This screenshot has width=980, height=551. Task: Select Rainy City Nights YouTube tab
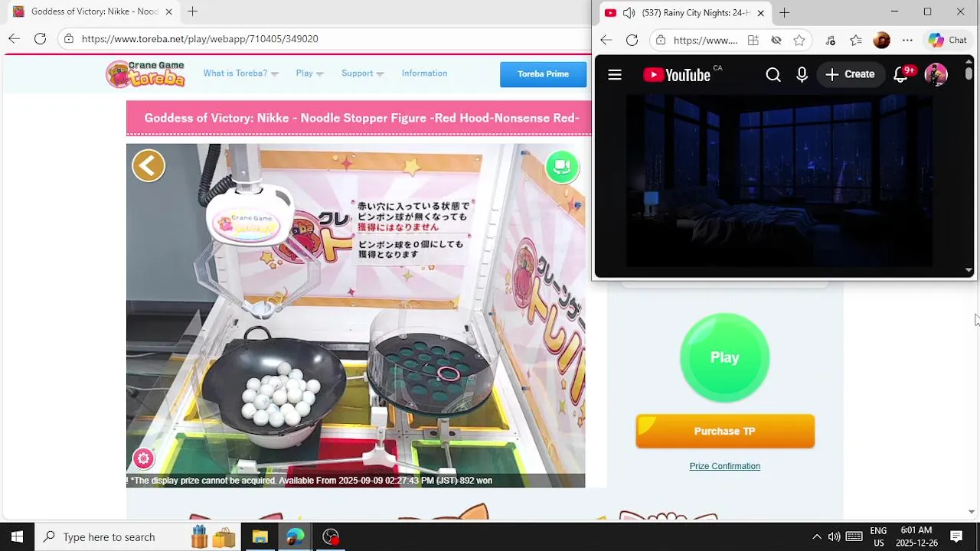point(684,12)
